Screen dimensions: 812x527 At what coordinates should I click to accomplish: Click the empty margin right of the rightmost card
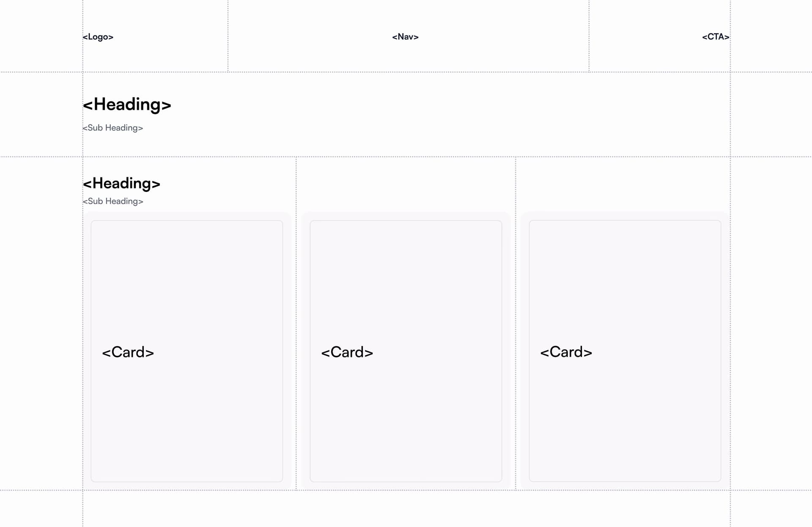pyautogui.click(x=771, y=323)
